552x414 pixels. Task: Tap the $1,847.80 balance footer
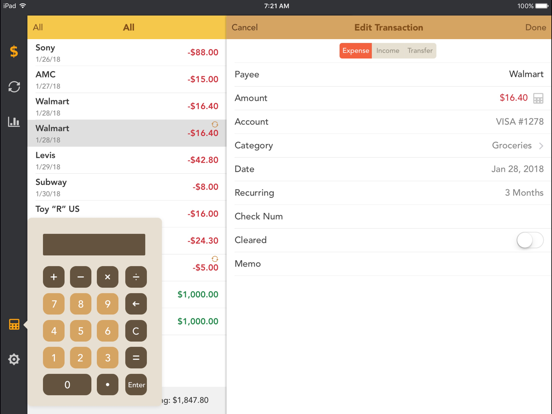190,400
